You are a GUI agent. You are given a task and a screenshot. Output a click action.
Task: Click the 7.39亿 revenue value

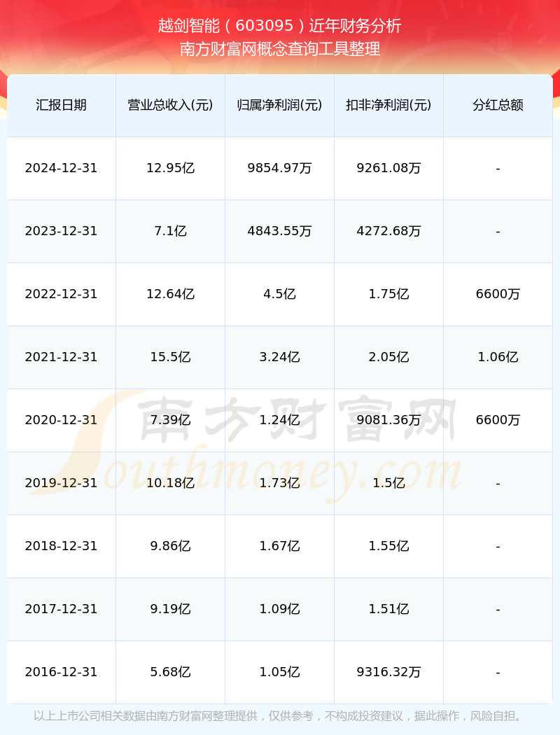tap(171, 420)
